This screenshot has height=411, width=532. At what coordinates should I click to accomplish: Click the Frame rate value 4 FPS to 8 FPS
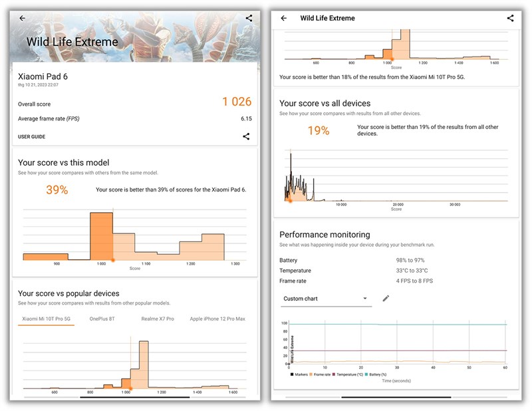(x=414, y=281)
